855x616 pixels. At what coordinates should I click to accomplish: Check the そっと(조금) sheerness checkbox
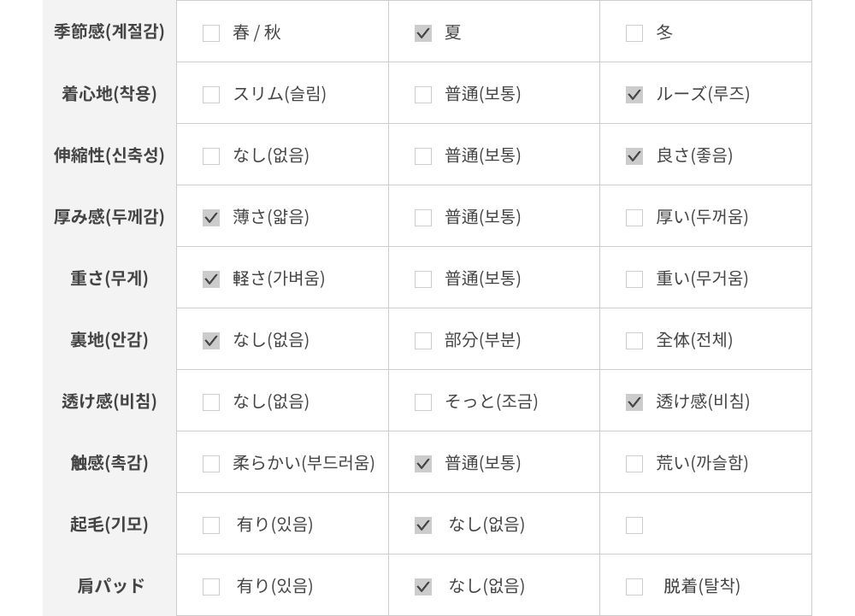pyautogui.click(x=423, y=402)
